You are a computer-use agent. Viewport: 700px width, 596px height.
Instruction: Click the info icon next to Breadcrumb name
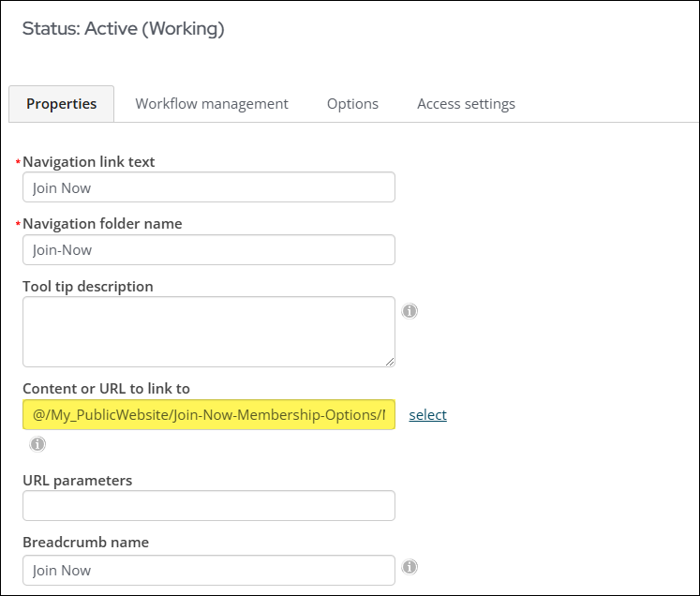[x=410, y=567]
